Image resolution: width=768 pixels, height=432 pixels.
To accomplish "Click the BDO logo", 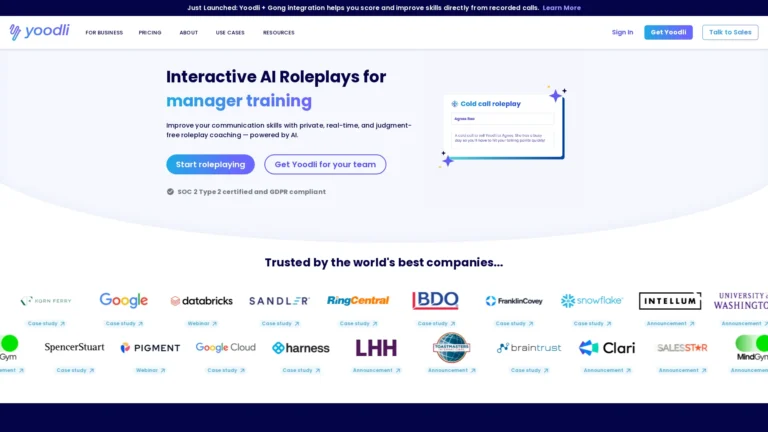I will pos(435,301).
